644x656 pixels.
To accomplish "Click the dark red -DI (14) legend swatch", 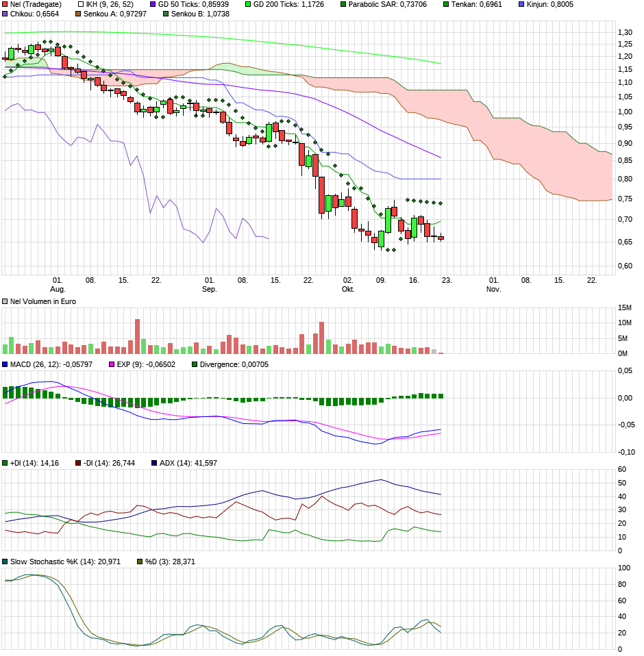I will [78, 463].
